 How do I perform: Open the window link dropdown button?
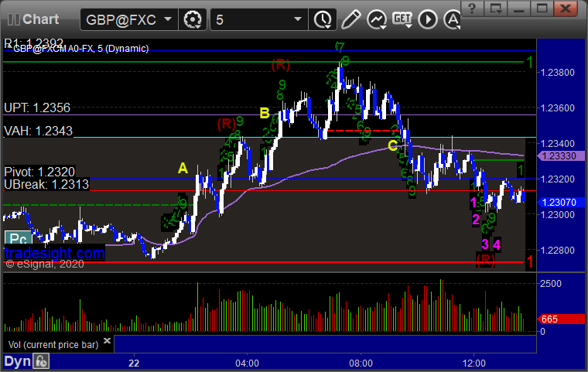(495, 8)
